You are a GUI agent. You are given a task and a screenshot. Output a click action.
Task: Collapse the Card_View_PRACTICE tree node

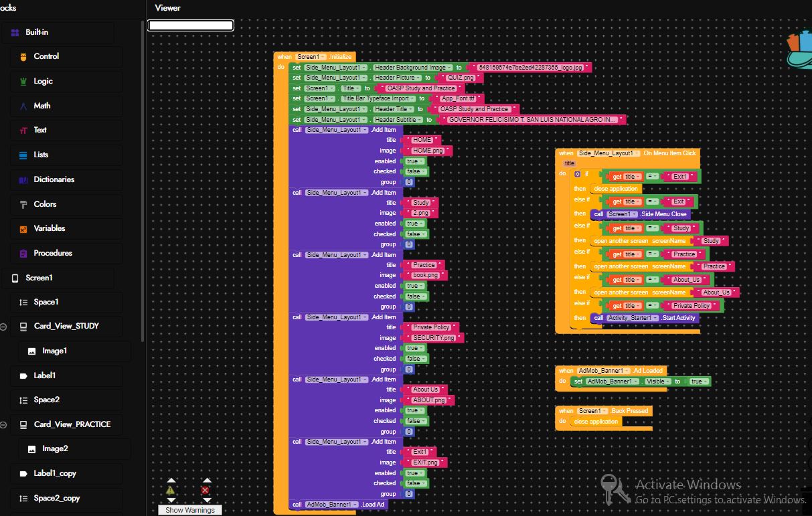tap(3, 424)
